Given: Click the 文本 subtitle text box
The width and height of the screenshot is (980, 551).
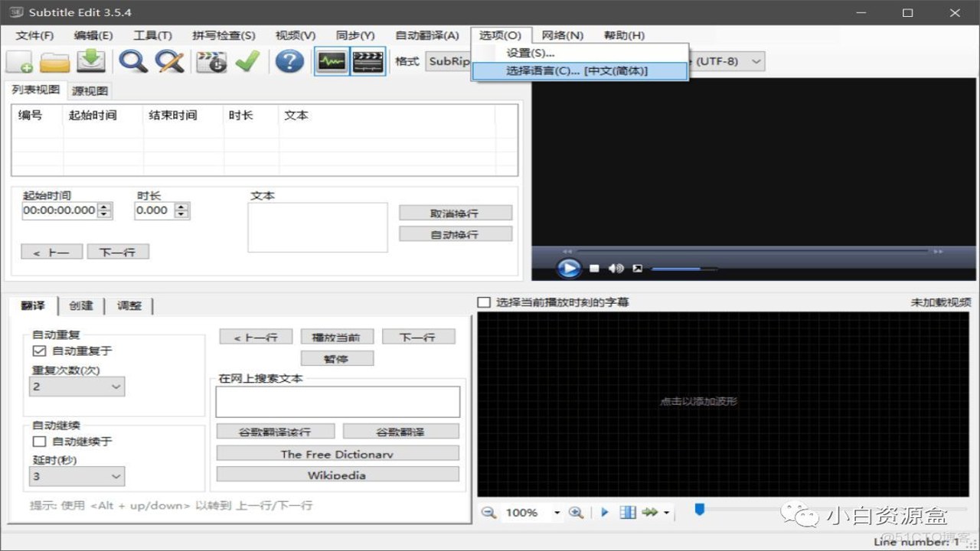Looking at the screenshot, I should 318,227.
